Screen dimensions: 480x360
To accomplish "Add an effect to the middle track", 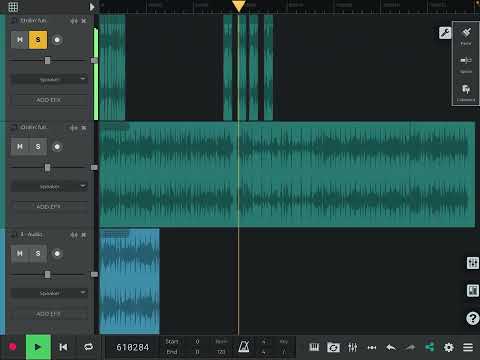I will point(49,207).
